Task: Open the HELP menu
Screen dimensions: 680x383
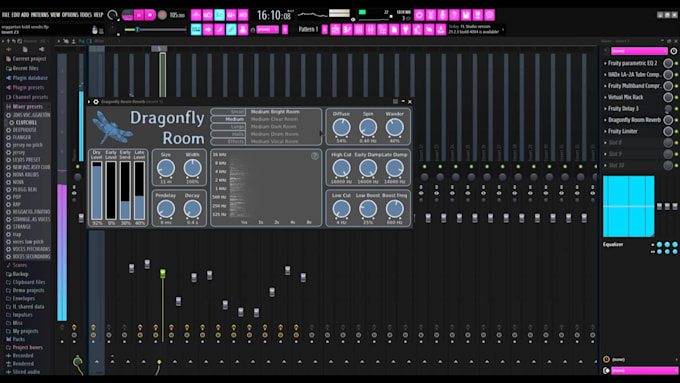Action: click(98, 15)
